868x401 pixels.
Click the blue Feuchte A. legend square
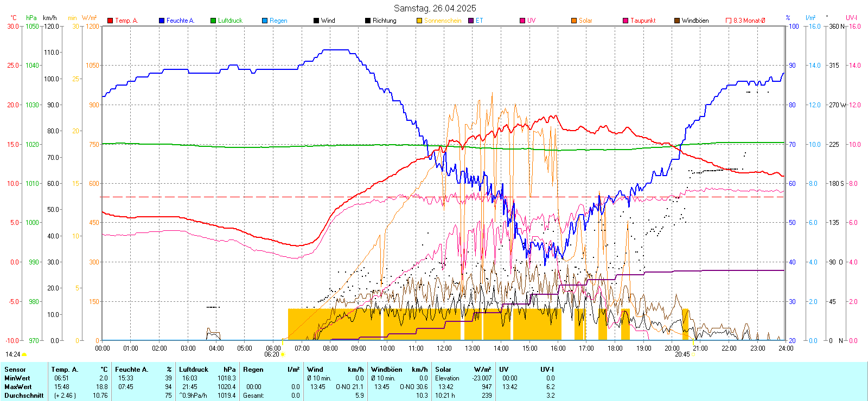[x=162, y=21]
